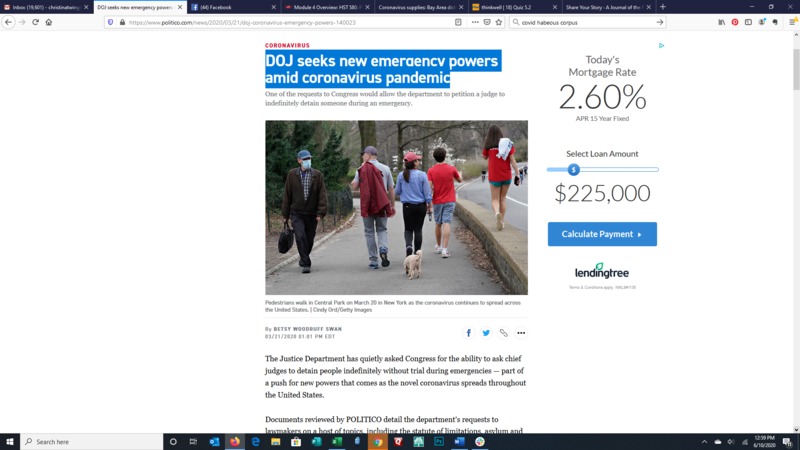Share article on Twitter
Screen dimensions: 800x450
click(486, 333)
